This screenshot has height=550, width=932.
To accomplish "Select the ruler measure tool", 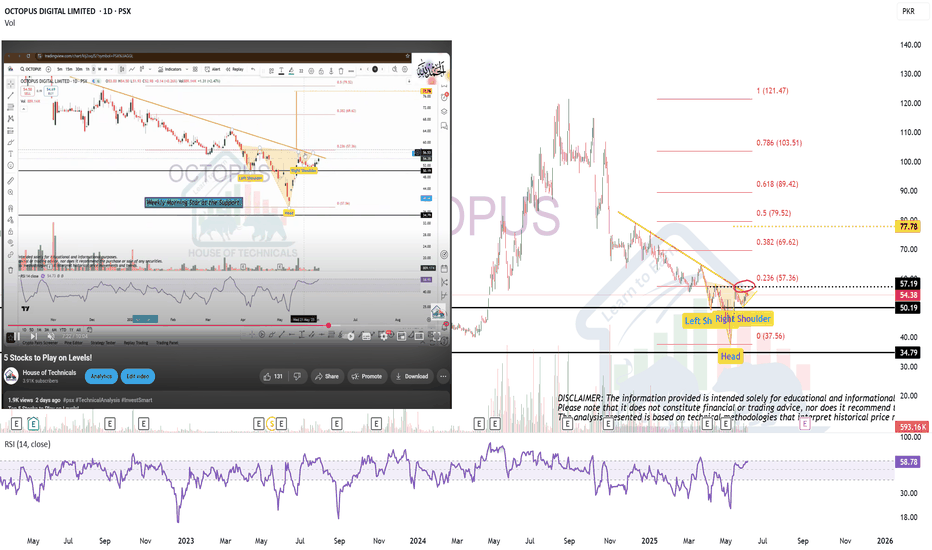I will (x=11, y=180).
